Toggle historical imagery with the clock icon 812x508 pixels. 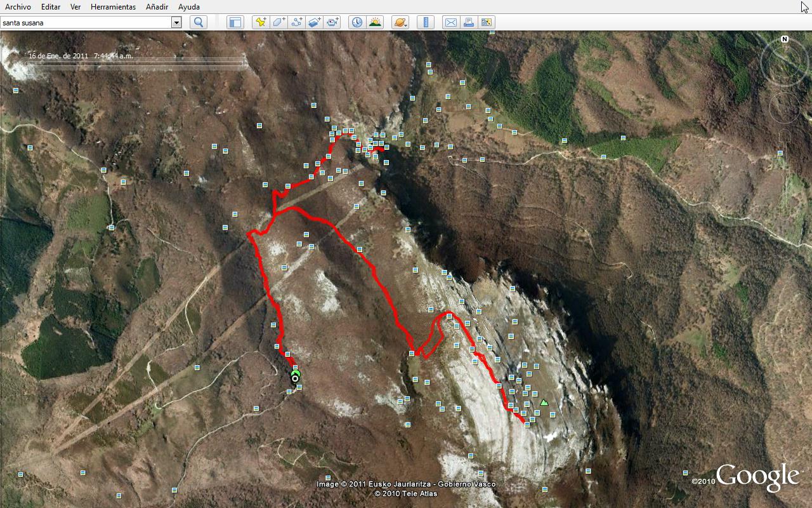coord(357,22)
